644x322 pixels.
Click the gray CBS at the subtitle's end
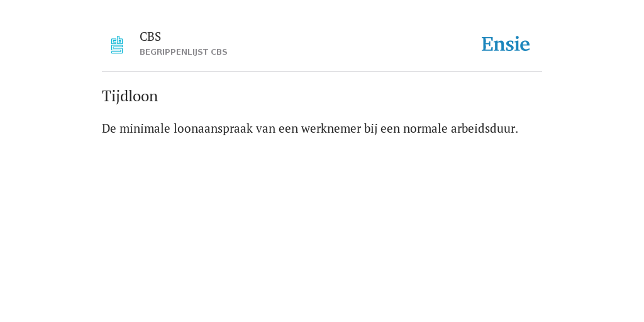219,52
